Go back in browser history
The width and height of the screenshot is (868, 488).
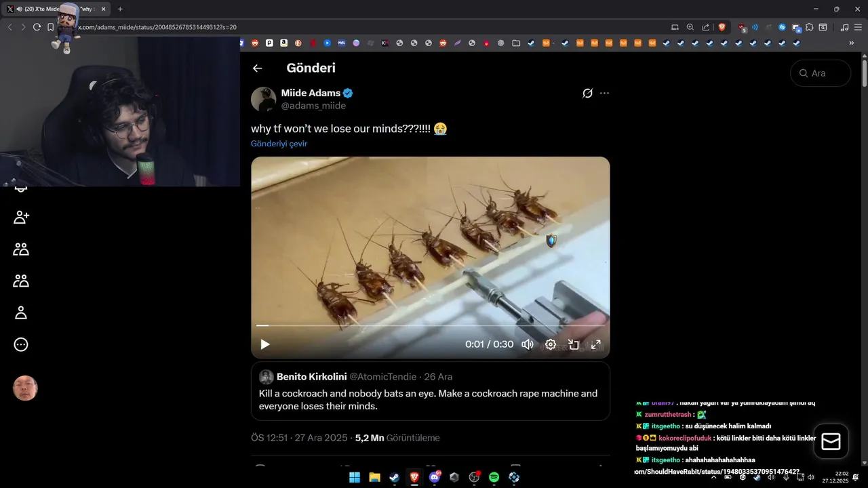(9, 27)
